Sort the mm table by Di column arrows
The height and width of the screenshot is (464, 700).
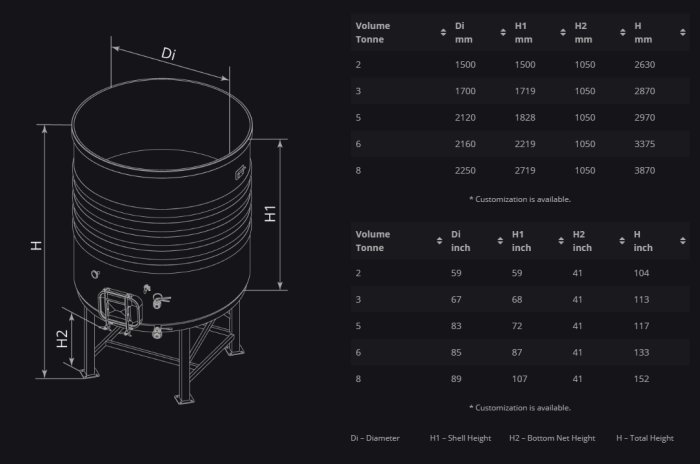503,33
